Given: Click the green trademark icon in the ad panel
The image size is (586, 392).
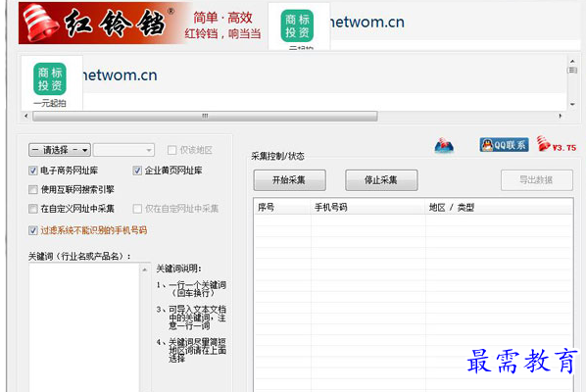Looking at the screenshot, I should (x=50, y=78).
